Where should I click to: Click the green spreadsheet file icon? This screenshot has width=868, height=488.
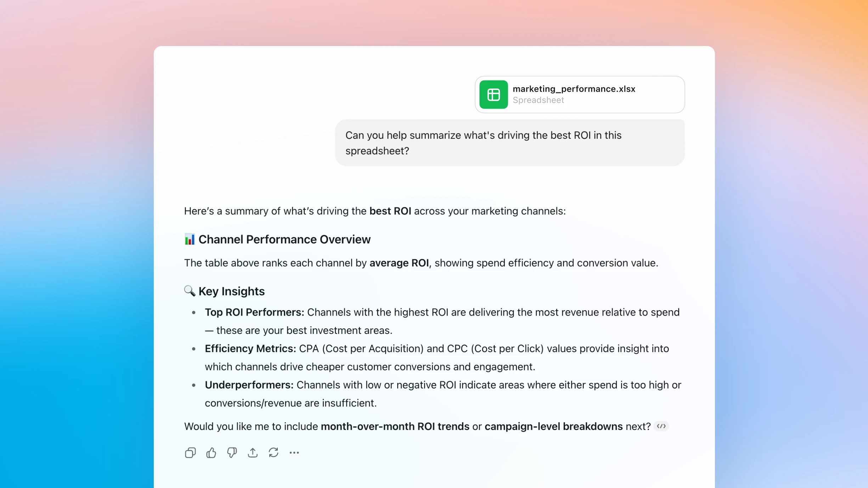(494, 94)
